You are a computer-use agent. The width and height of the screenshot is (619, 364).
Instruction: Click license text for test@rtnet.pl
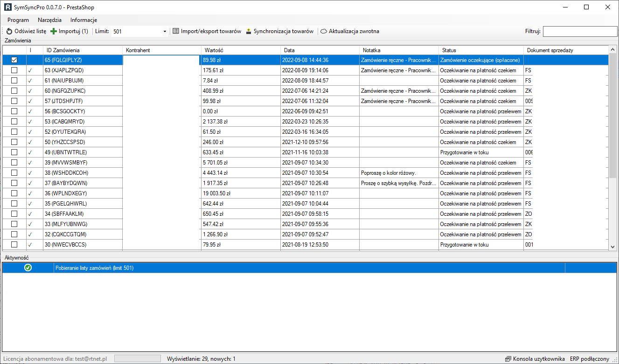[56, 359]
